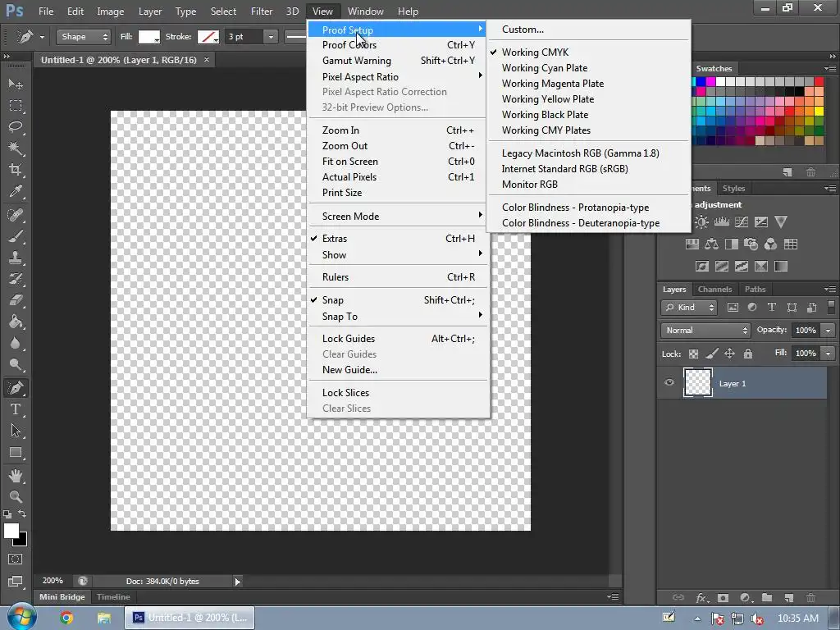Select the Zoom tool
Viewport: 840px width, 630px height.
coord(16,496)
